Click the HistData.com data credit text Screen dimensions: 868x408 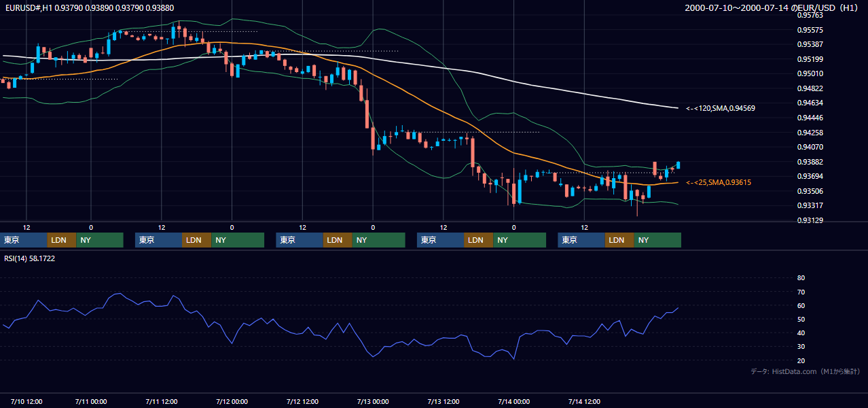click(805, 371)
